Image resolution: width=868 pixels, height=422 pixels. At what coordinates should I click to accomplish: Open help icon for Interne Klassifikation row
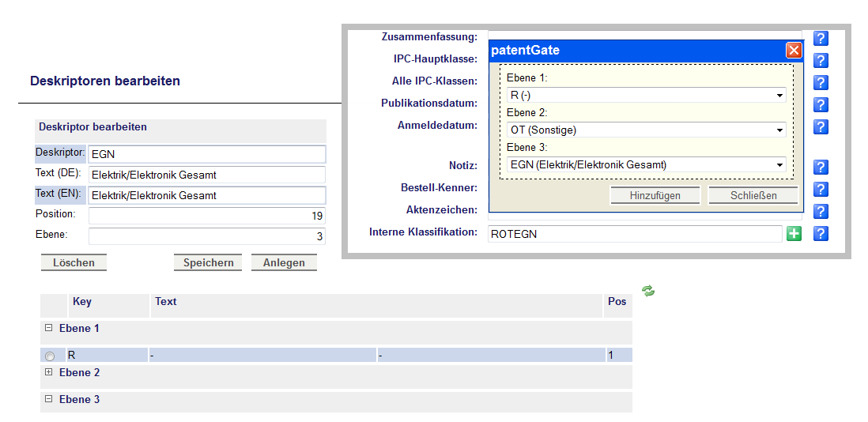pos(821,233)
